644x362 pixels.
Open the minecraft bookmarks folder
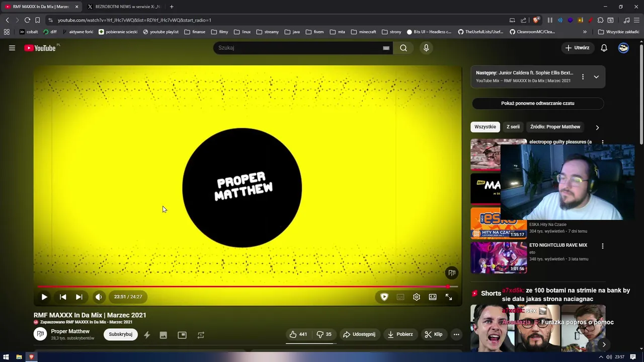[363, 32]
